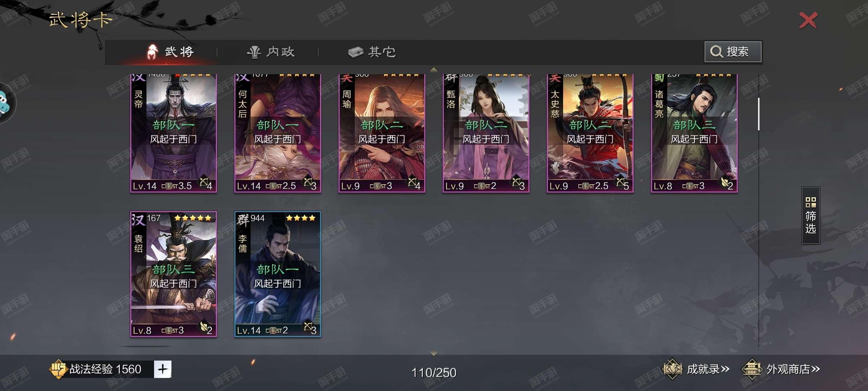Switch to the 内政 tab
The image size is (868, 391).
(271, 52)
